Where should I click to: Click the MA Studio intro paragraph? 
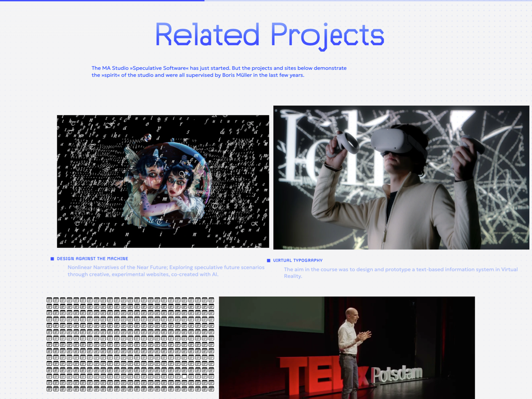(219, 71)
